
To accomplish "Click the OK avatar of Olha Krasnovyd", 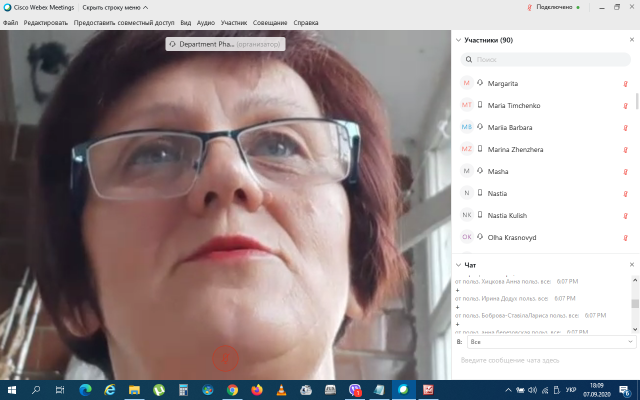I will pos(467,237).
